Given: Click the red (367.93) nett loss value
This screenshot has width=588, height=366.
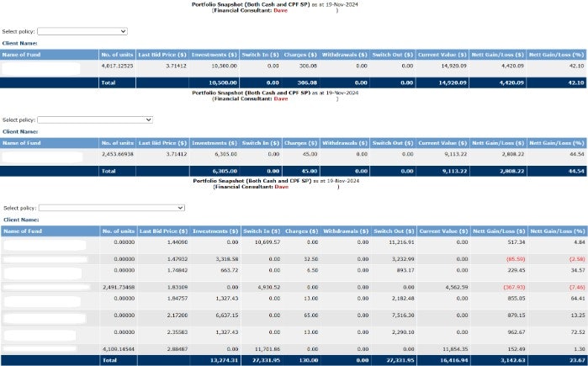Looking at the screenshot, I should pyautogui.click(x=512, y=287).
